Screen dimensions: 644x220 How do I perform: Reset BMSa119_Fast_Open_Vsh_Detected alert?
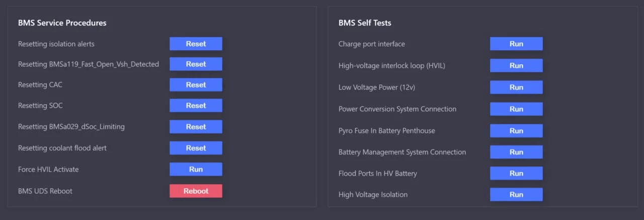[196, 64]
